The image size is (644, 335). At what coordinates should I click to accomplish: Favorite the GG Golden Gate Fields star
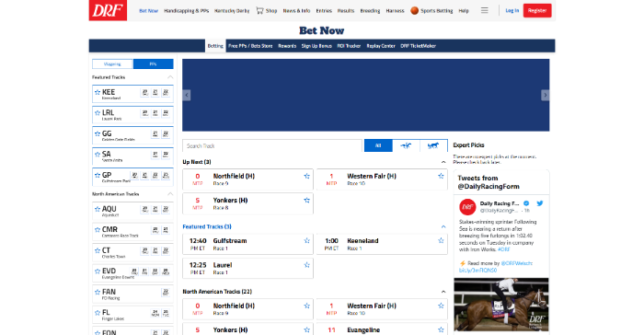pyautogui.click(x=98, y=133)
